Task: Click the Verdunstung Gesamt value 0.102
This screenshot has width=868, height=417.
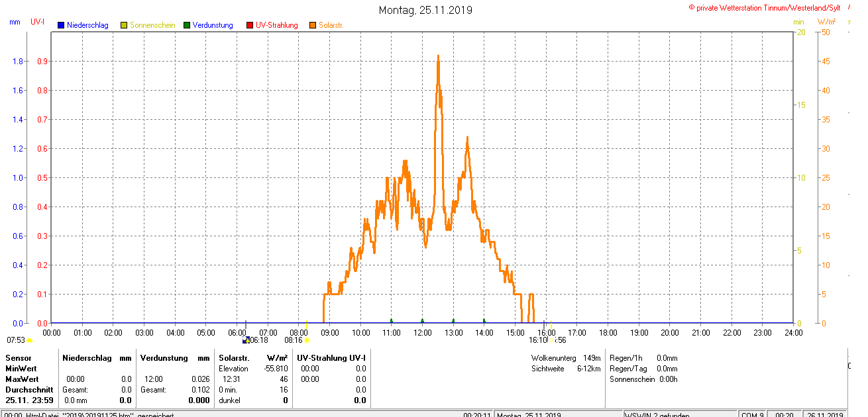Action: (x=201, y=390)
